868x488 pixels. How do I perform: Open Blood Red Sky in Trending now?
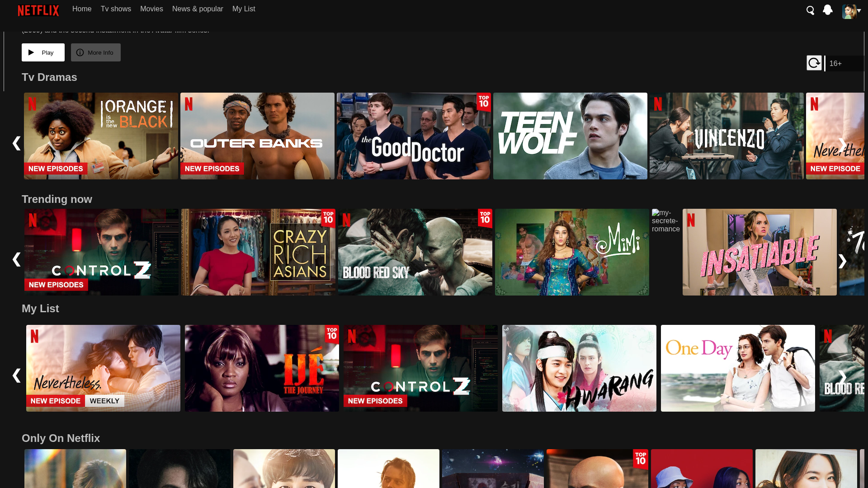click(x=415, y=252)
